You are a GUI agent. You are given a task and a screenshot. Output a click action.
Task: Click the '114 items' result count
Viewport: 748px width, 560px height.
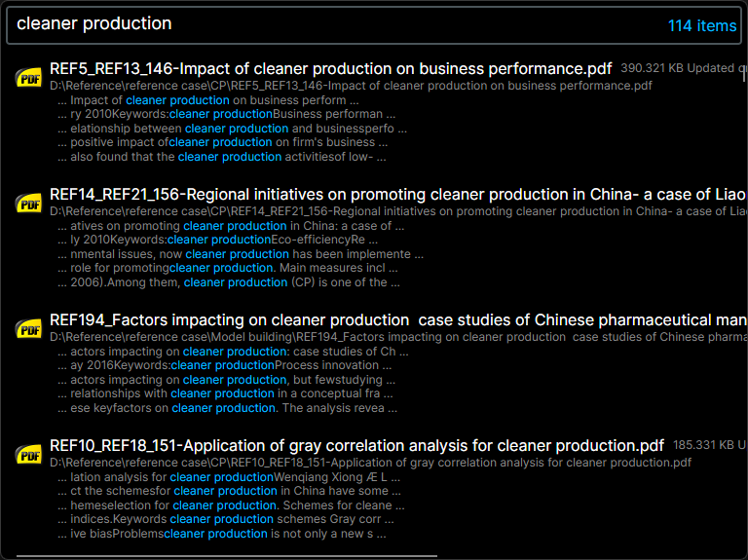pos(701,25)
